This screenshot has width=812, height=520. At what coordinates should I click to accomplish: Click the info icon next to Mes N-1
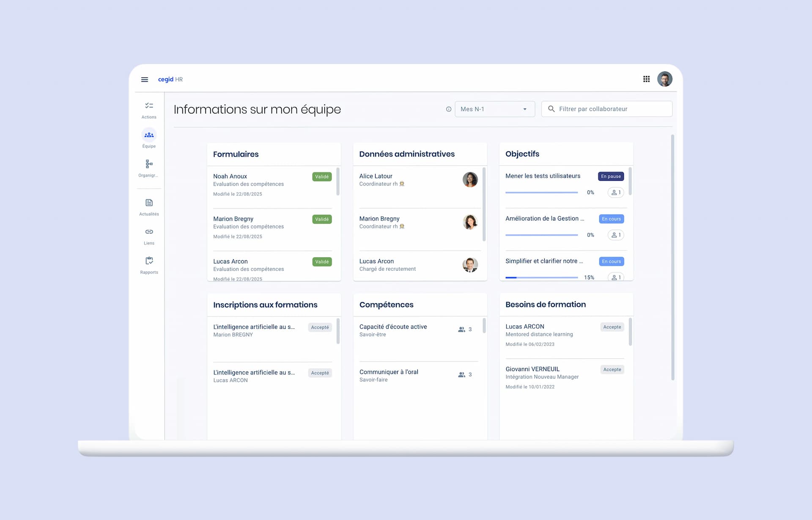pyautogui.click(x=449, y=109)
